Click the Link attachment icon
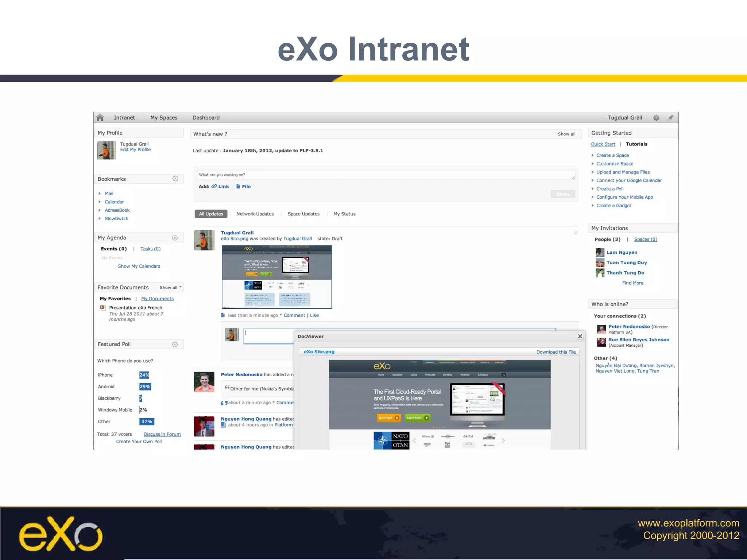Viewport: 747px width, 560px height. [214, 186]
